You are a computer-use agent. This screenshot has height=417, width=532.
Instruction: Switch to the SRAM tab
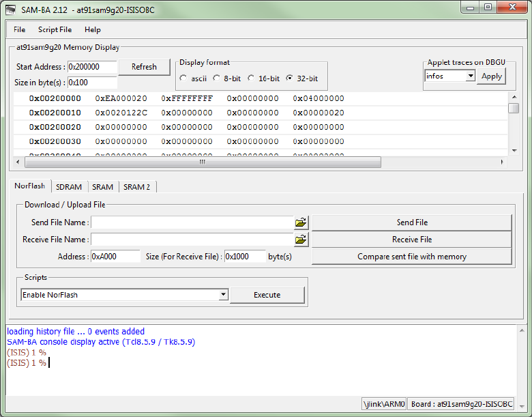(x=102, y=187)
